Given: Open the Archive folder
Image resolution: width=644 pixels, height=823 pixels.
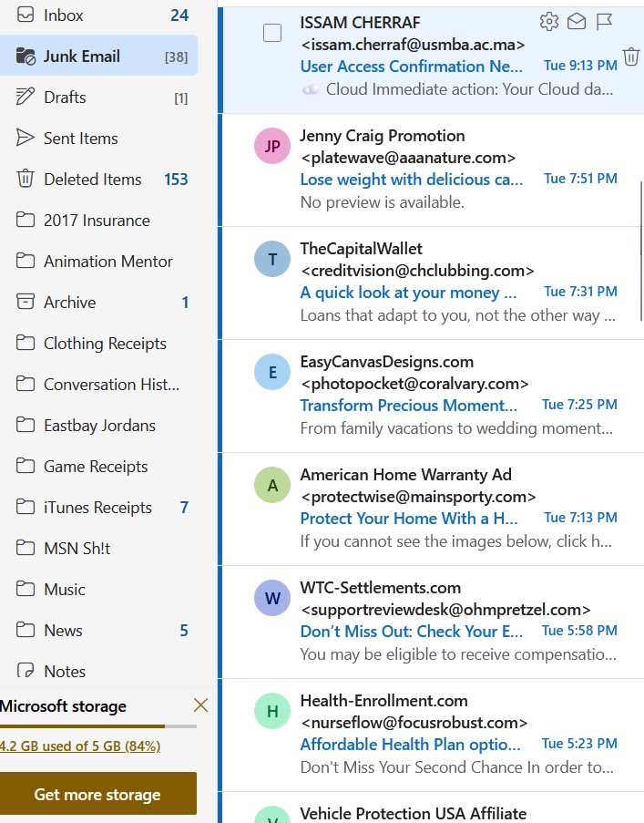Looking at the screenshot, I should tap(98, 302).
